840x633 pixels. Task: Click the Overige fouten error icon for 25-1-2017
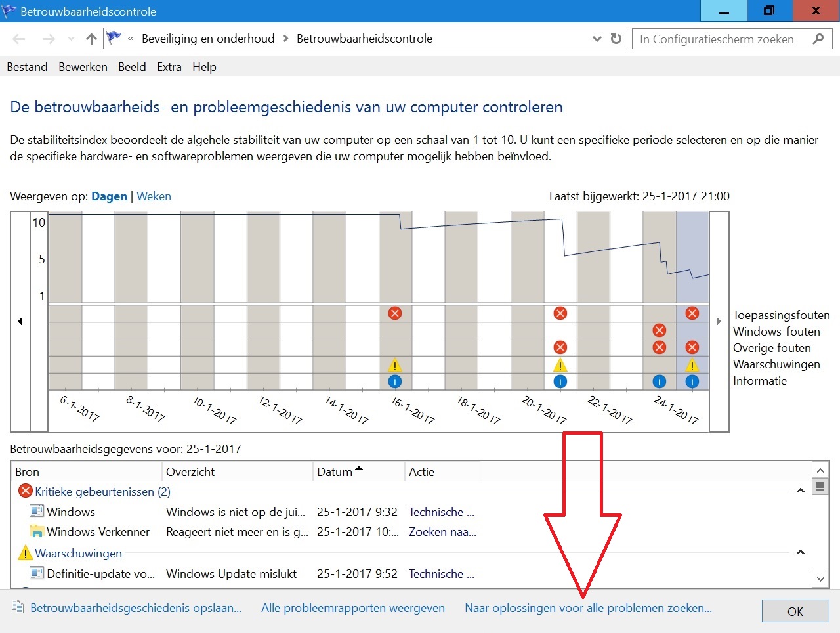click(692, 347)
